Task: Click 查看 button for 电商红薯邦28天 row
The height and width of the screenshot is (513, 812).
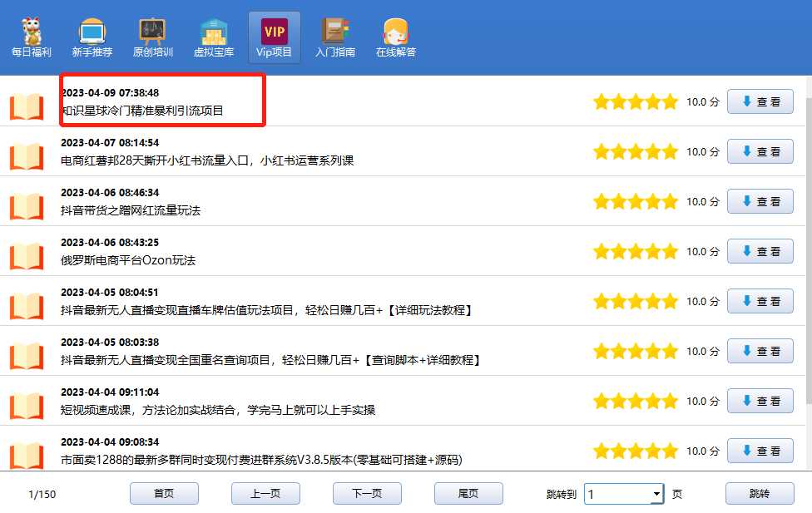Action: (760, 151)
